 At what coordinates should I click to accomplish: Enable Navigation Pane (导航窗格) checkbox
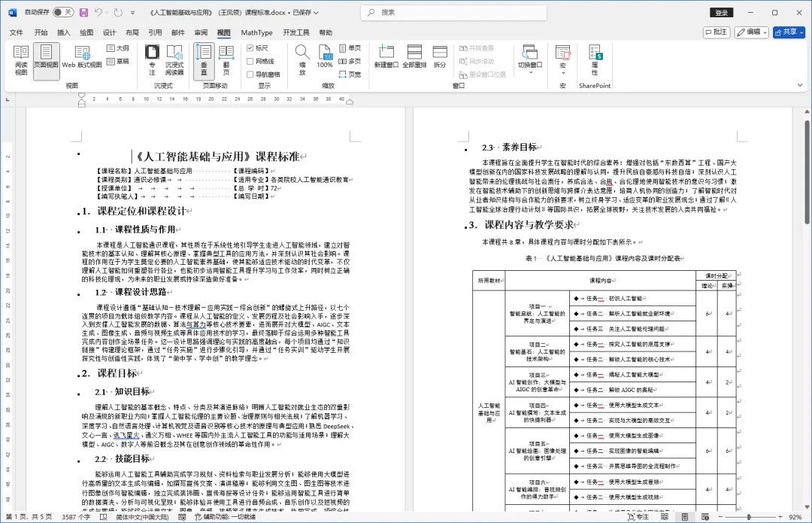point(250,74)
